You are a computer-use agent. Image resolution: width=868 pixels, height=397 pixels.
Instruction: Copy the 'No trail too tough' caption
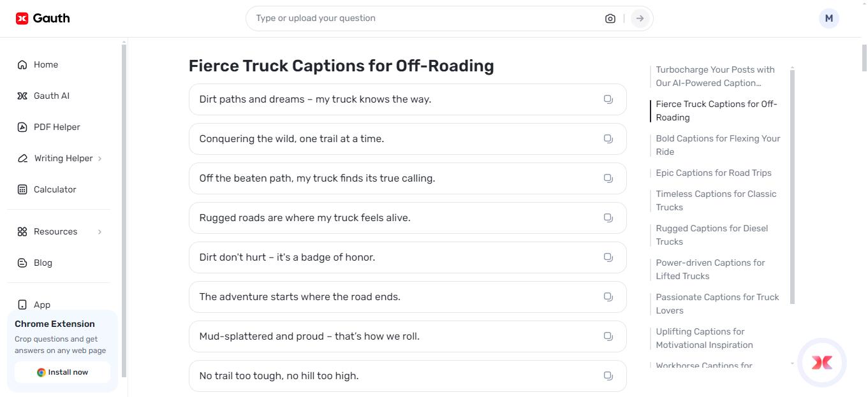[608, 375]
